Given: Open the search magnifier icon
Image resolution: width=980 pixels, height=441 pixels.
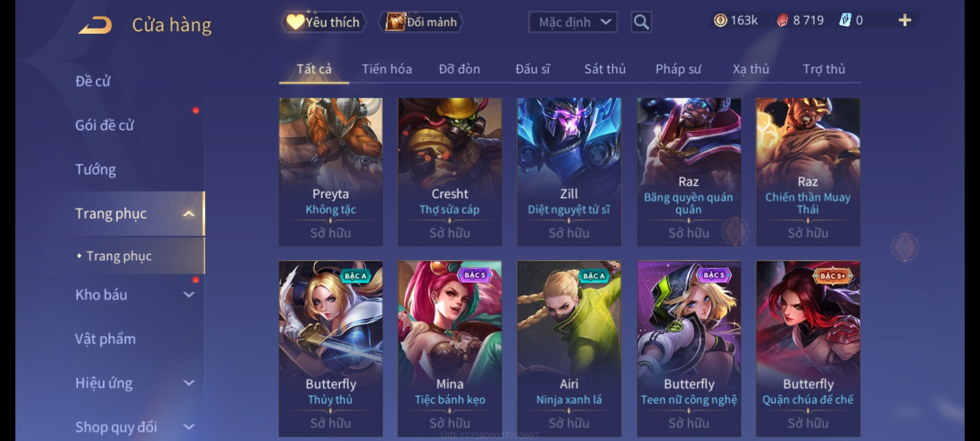Looking at the screenshot, I should (641, 22).
